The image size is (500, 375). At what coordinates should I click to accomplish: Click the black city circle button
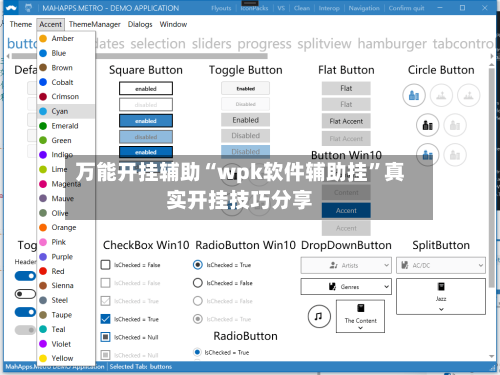pos(428,125)
